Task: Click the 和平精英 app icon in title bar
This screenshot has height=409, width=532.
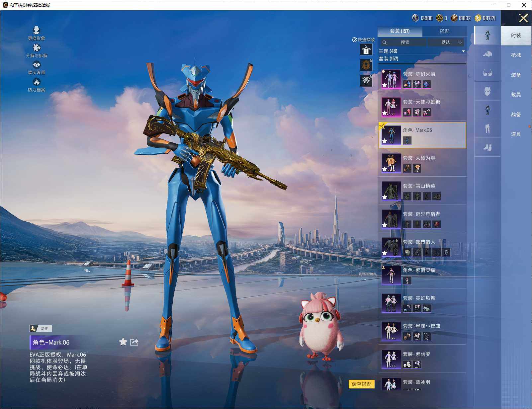Action: coord(5,5)
